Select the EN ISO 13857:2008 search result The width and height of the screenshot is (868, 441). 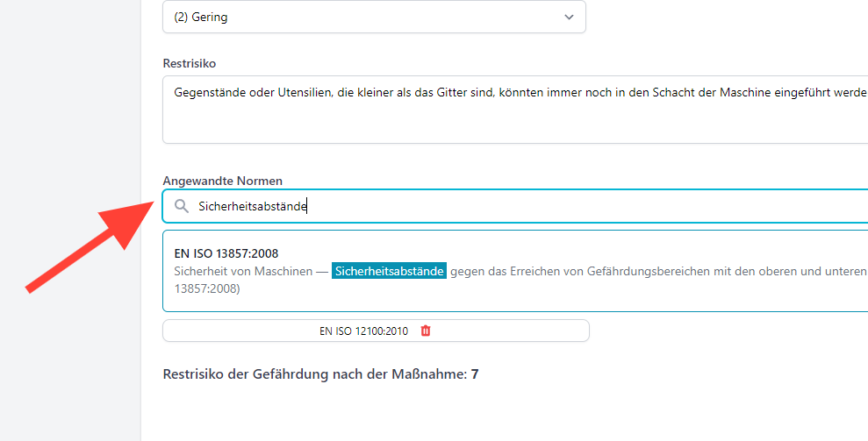coord(515,271)
